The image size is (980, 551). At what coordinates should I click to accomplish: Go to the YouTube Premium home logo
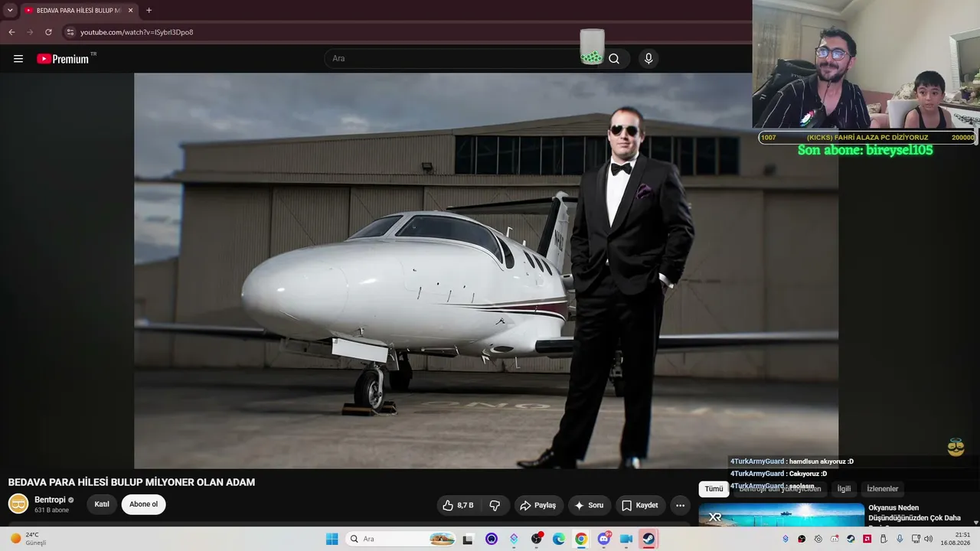[x=63, y=59]
